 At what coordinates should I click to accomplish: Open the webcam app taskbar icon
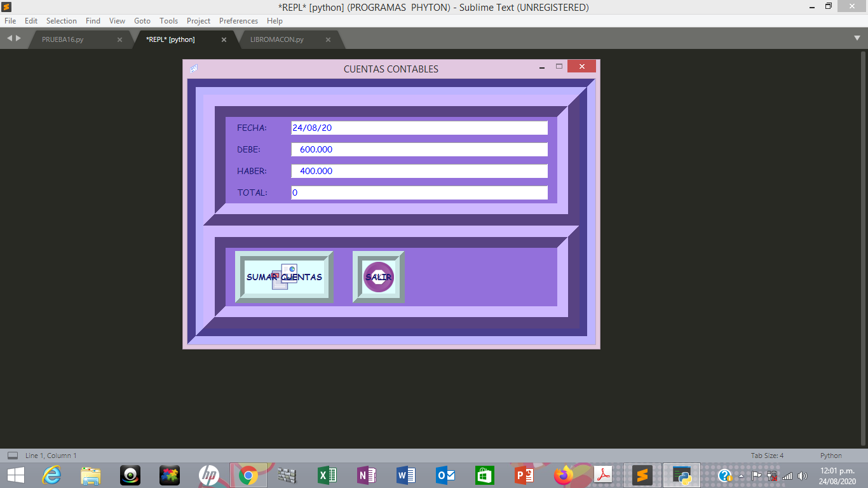(130, 475)
